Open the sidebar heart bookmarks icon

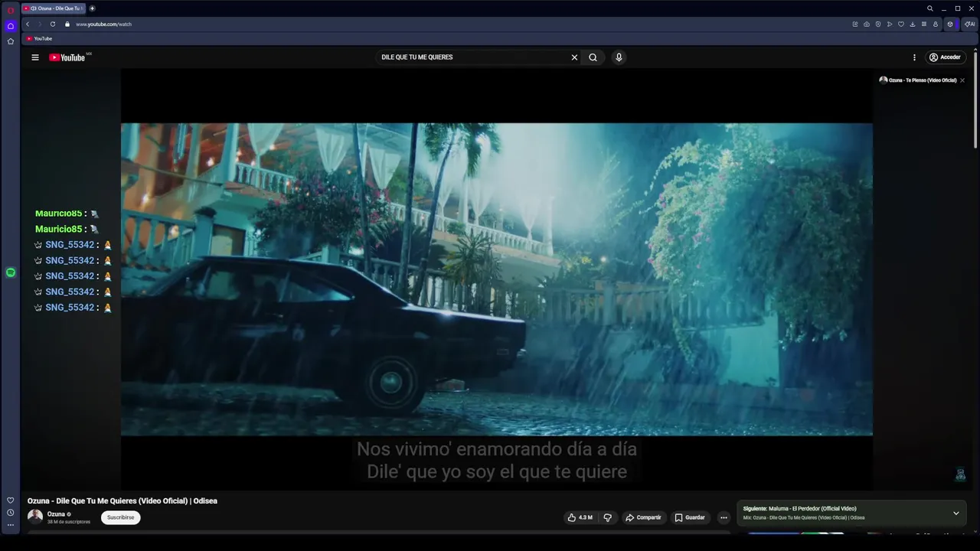11,500
